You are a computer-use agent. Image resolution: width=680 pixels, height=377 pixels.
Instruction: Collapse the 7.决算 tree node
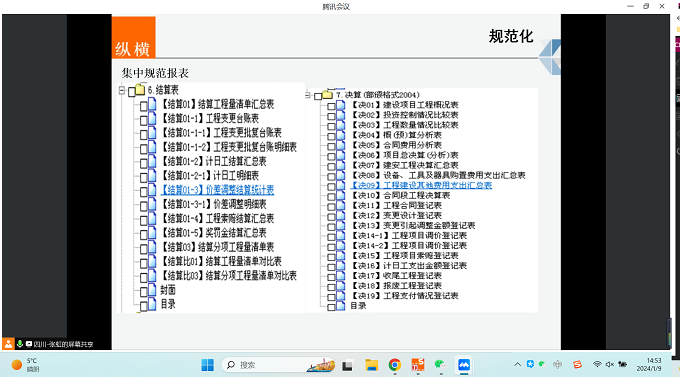[308, 95]
